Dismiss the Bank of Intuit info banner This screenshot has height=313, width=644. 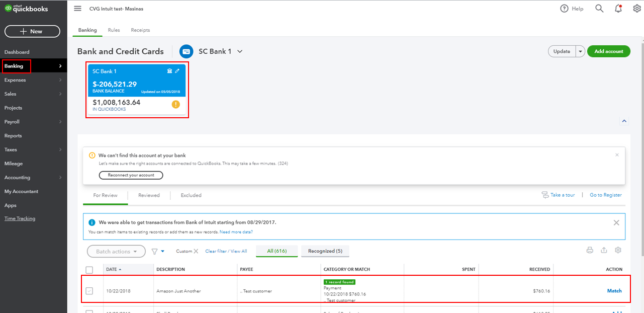pyautogui.click(x=616, y=222)
